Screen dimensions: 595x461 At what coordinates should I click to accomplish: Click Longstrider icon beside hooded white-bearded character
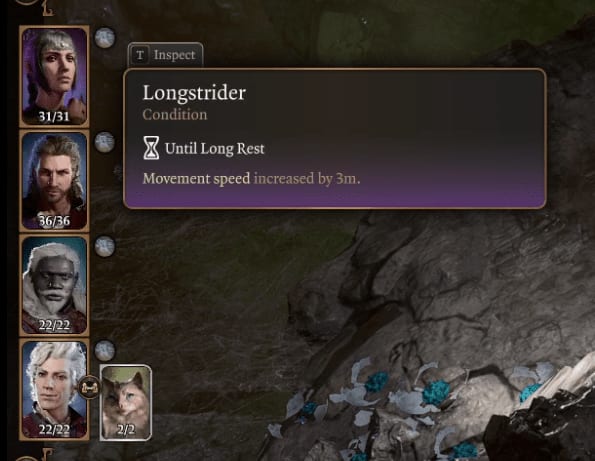[104, 246]
